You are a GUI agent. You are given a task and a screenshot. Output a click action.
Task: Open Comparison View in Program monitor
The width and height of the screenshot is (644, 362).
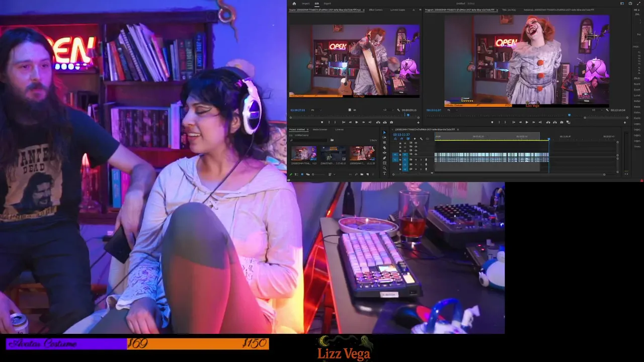point(568,122)
